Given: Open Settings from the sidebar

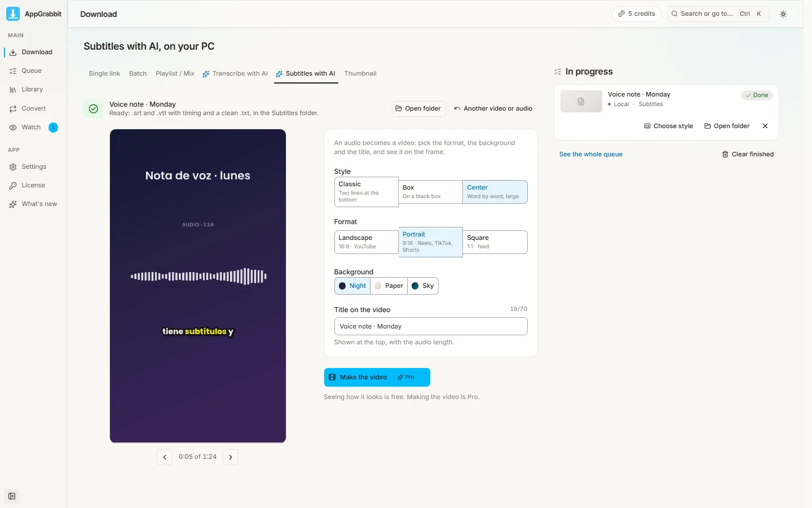Looking at the screenshot, I should click(x=34, y=167).
